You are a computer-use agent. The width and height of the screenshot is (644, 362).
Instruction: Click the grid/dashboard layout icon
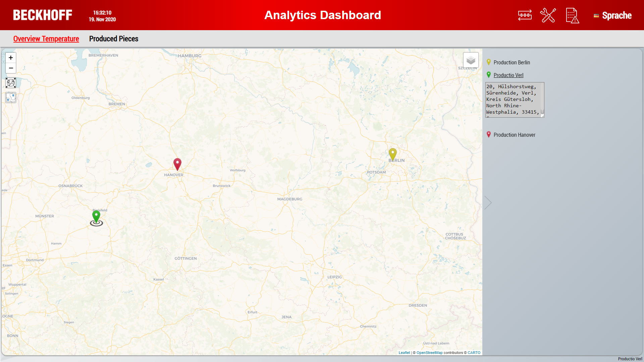point(525,15)
